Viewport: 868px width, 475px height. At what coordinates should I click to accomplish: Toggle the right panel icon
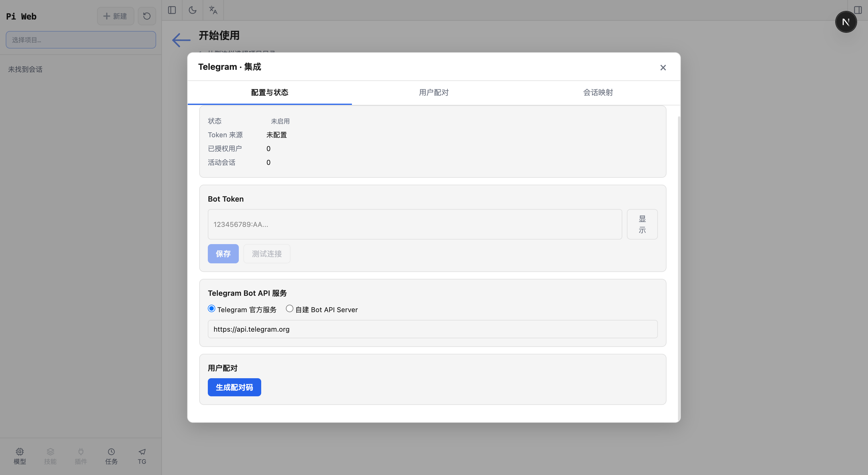pos(858,10)
